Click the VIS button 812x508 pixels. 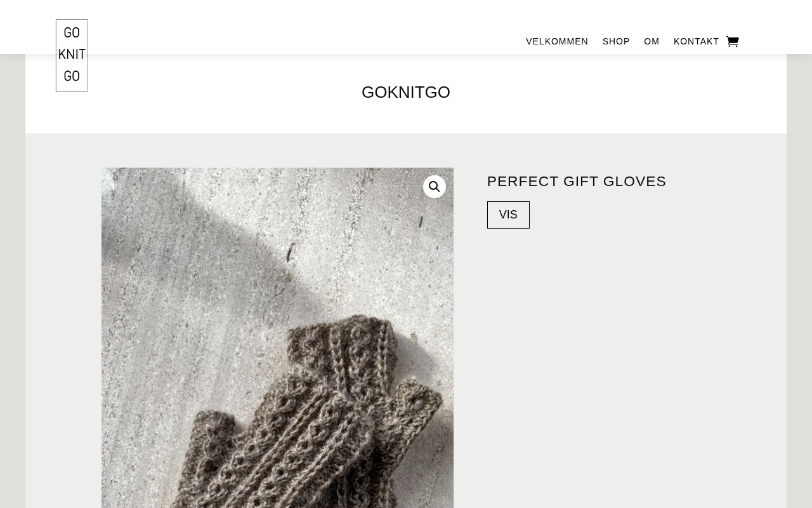click(508, 215)
